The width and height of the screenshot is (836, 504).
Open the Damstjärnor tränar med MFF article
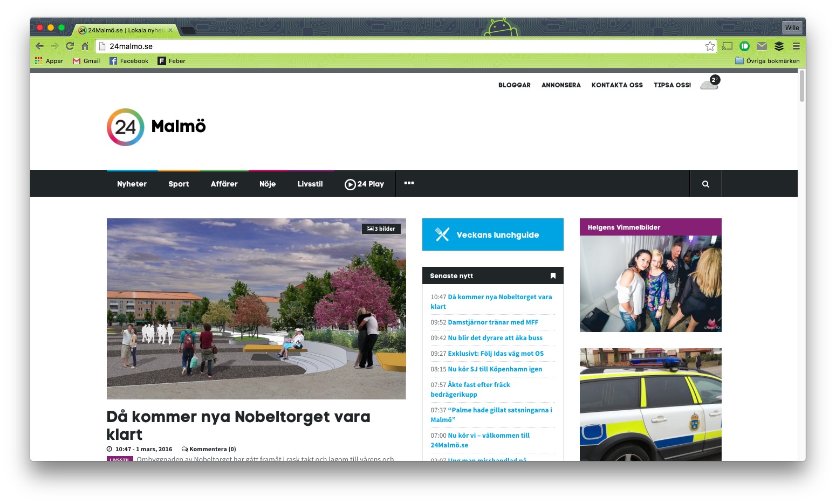[x=493, y=322]
